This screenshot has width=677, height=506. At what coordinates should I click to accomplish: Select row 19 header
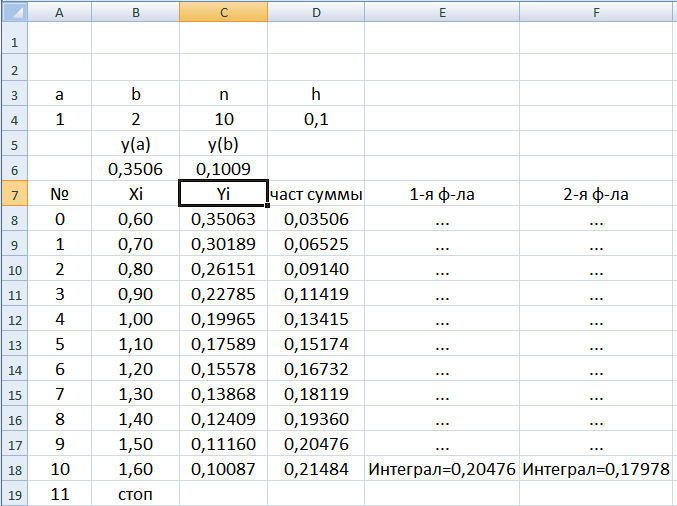(x=15, y=494)
